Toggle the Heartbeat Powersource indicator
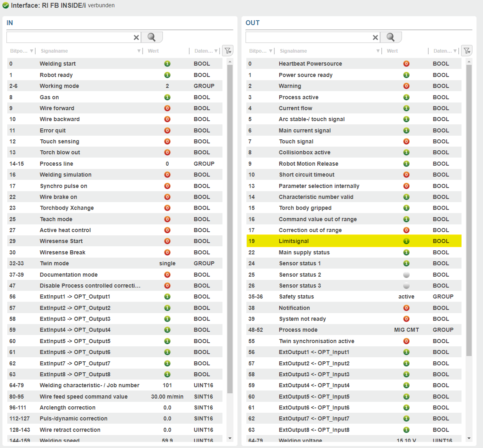This screenshot has height=448, width=483. point(406,64)
